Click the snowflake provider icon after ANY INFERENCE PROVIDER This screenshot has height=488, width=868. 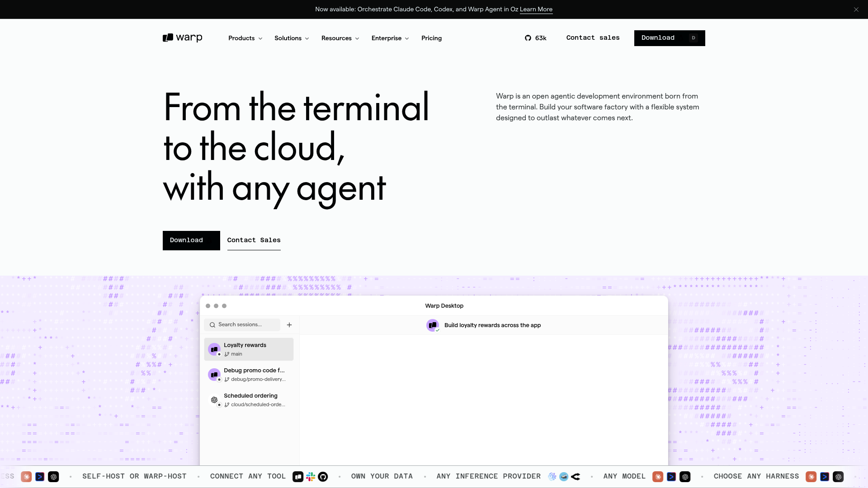click(552, 477)
